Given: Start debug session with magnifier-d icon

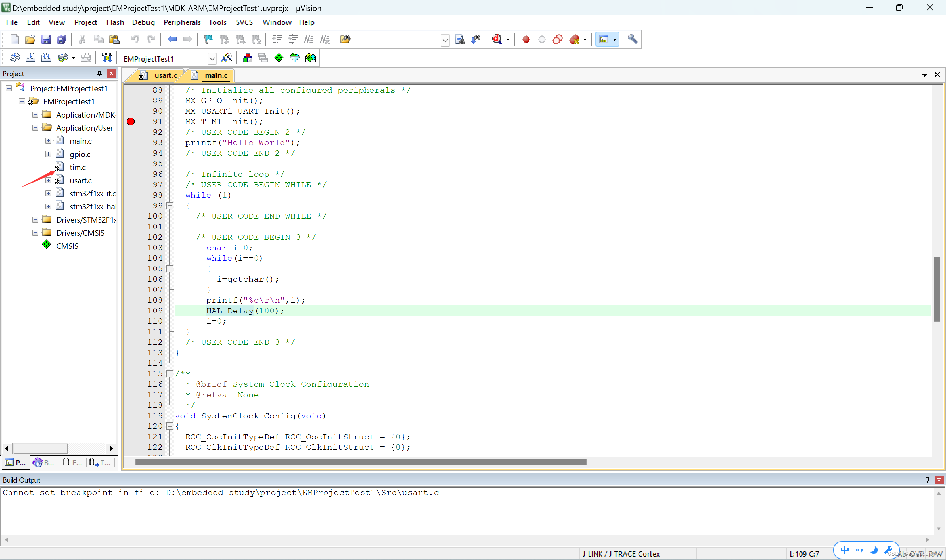Looking at the screenshot, I should pyautogui.click(x=497, y=39).
